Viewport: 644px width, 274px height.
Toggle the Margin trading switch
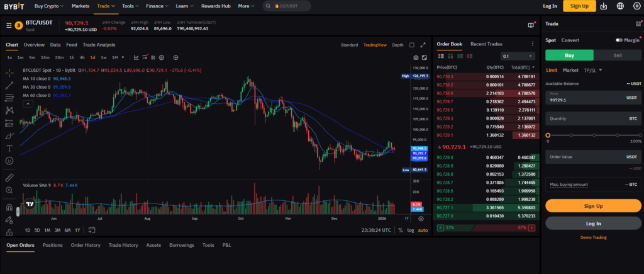(619, 40)
